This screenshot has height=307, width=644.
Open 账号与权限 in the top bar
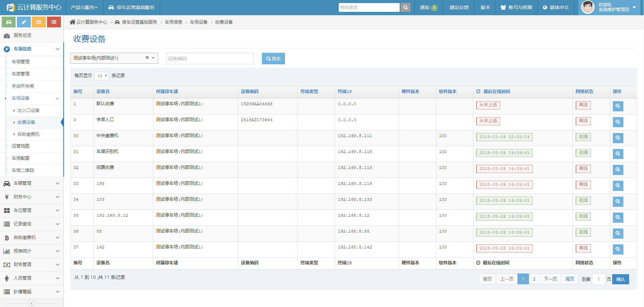click(516, 7)
